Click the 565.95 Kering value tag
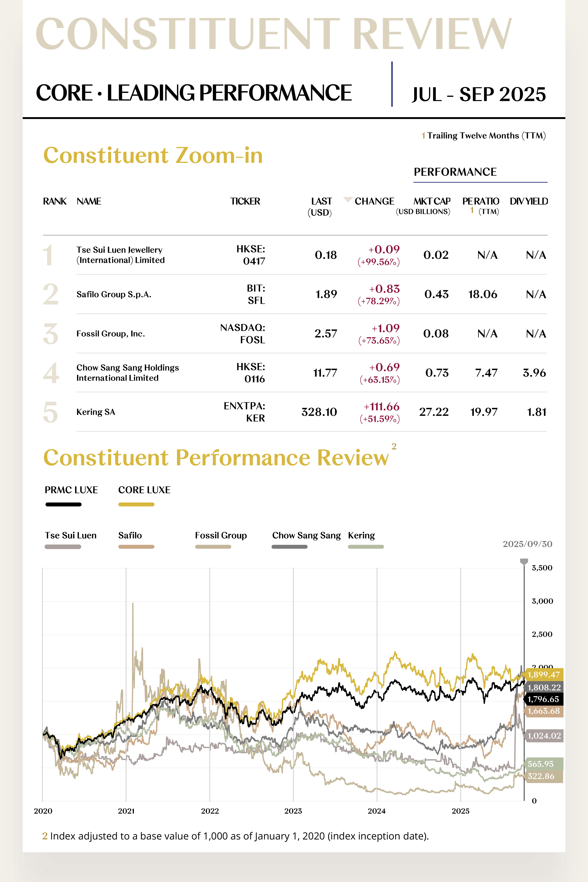The height and width of the screenshot is (882, 588). [541, 764]
